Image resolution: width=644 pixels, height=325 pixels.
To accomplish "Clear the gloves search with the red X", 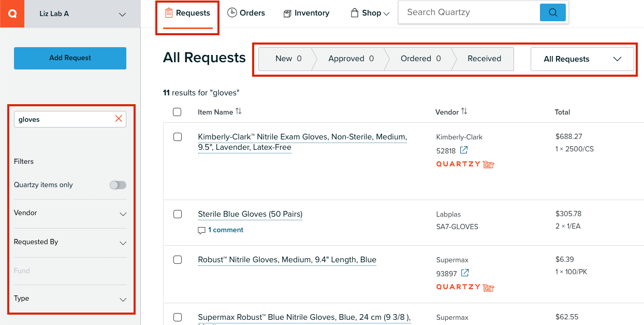I will coord(119,119).
